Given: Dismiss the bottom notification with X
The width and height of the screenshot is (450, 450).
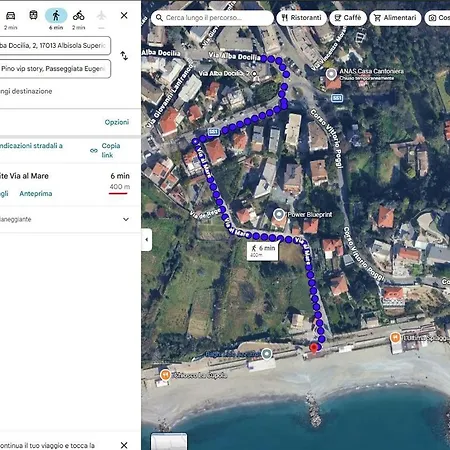Looking at the screenshot, I should click(x=124, y=445).
